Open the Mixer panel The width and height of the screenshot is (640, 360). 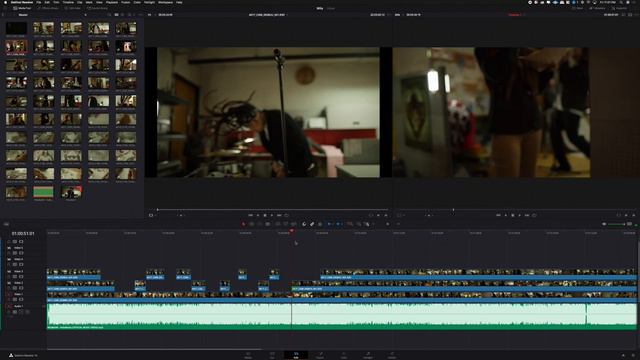[579, 8]
